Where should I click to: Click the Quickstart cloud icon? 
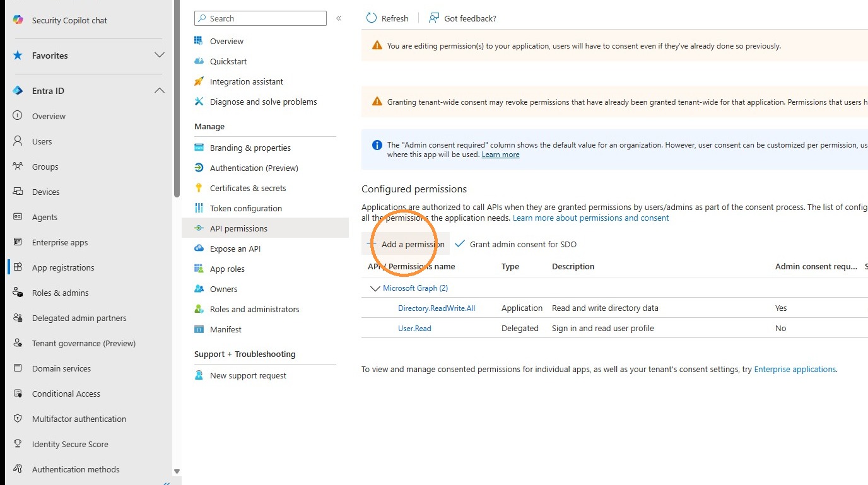199,61
